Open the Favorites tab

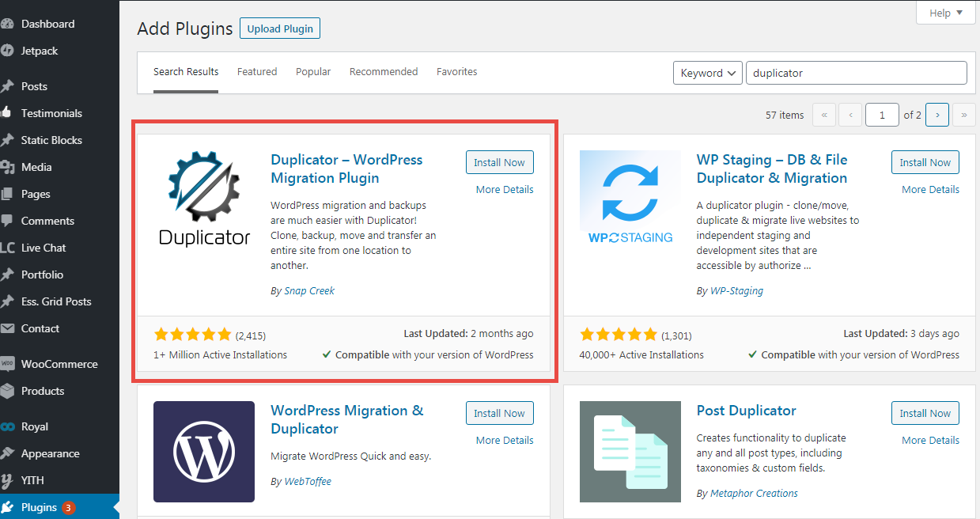pyautogui.click(x=457, y=72)
